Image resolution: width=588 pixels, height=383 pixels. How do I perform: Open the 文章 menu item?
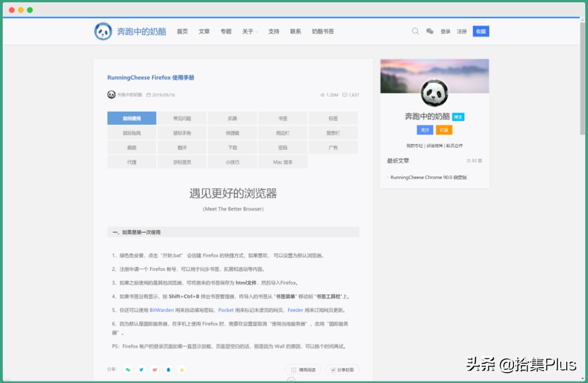204,32
